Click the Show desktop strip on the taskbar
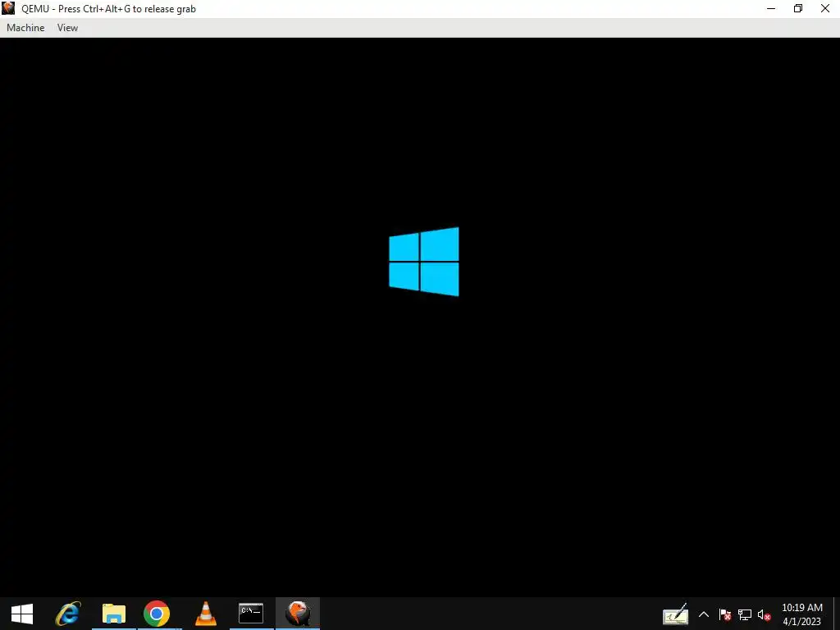840x630 pixels. [x=837, y=614]
